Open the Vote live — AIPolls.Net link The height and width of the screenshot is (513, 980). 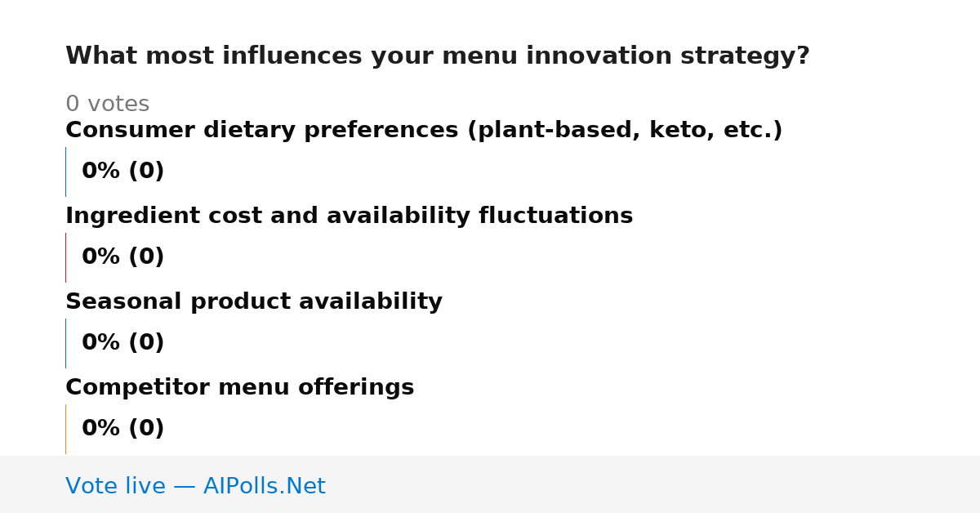(195, 486)
